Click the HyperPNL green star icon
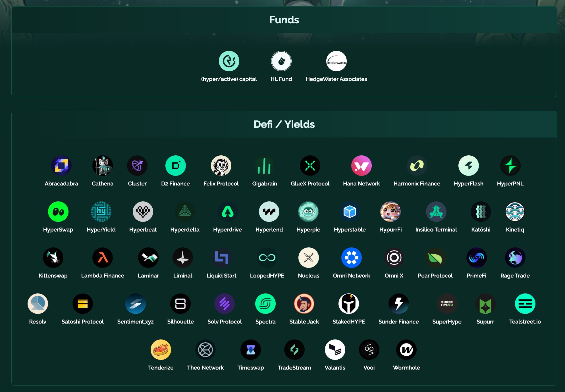The image size is (565, 392). click(x=510, y=166)
